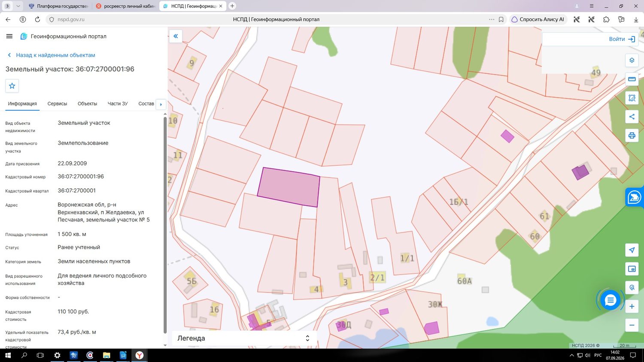Image resolution: width=644 pixels, height=362 pixels.
Task: Click the Геоинформационный портал logo link
Action: pyautogui.click(x=64, y=36)
